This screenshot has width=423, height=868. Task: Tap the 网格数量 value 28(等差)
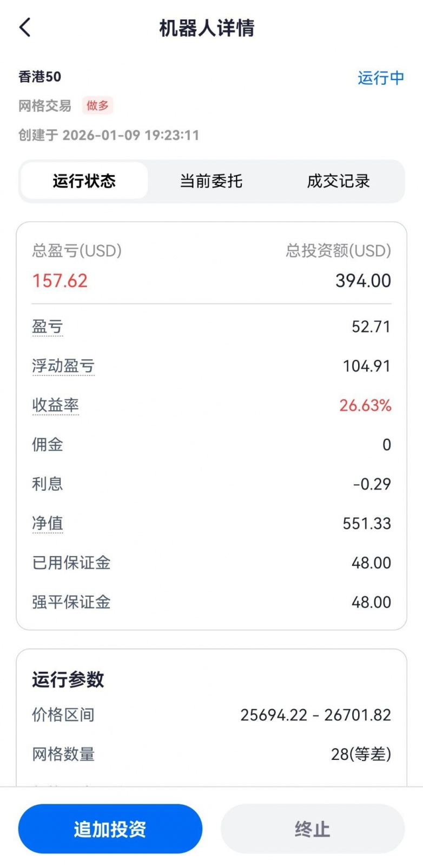361,754
